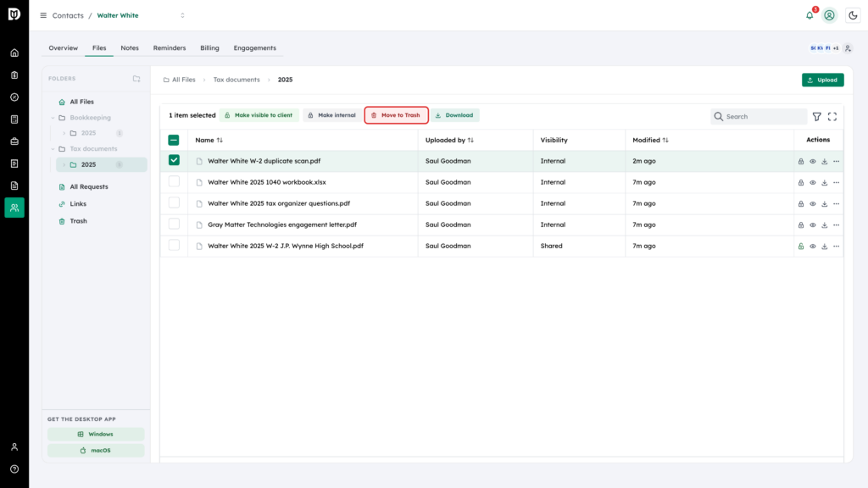Open the notifications bell
This screenshot has width=868, height=488.
(810, 15)
